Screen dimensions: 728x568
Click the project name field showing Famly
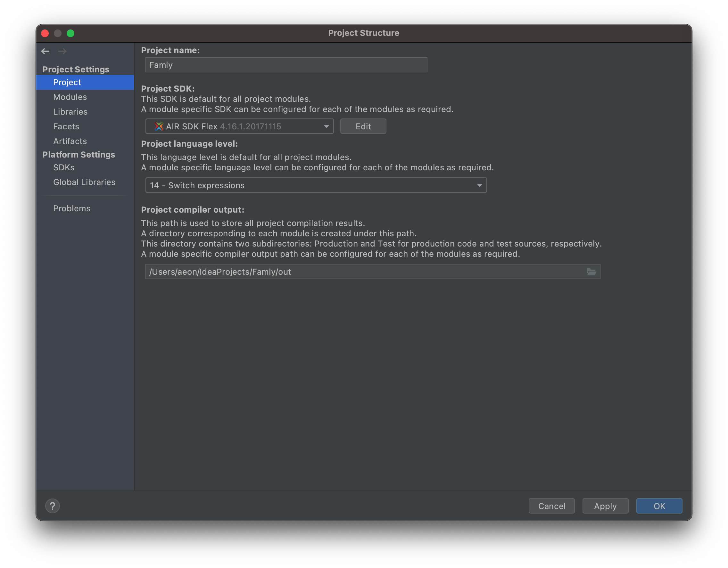[286, 65]
